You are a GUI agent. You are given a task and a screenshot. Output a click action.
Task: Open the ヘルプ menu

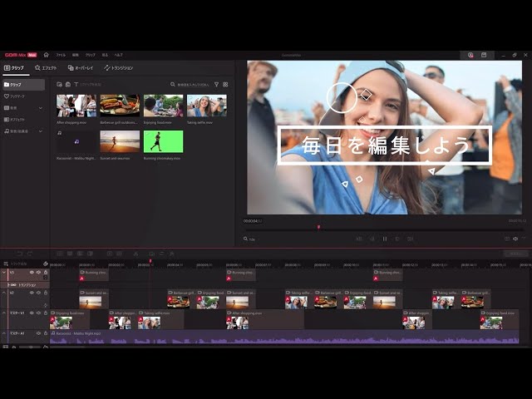[118, 55]
